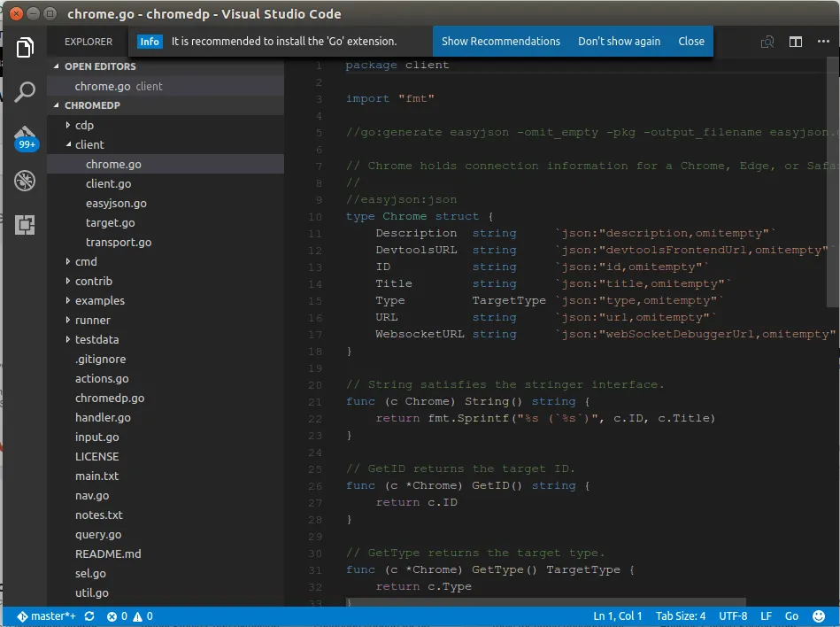Open the Extensions view in activity bar

(x=25, y=225)
